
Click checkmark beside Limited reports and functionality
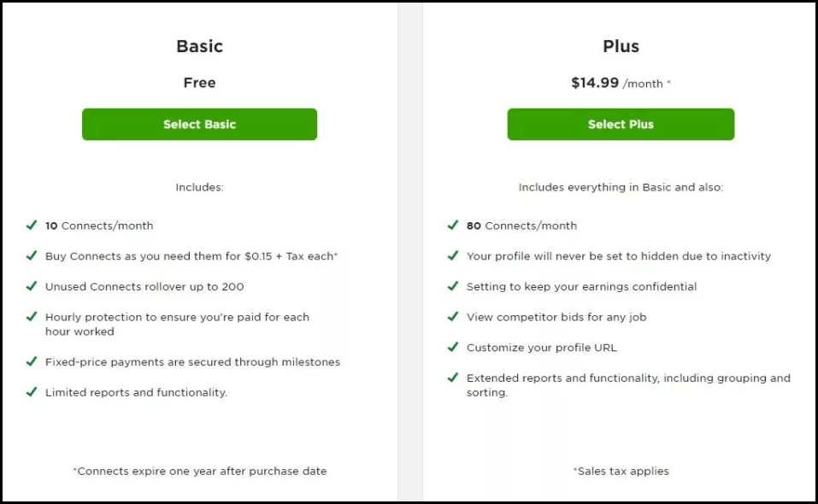[32, 392]
